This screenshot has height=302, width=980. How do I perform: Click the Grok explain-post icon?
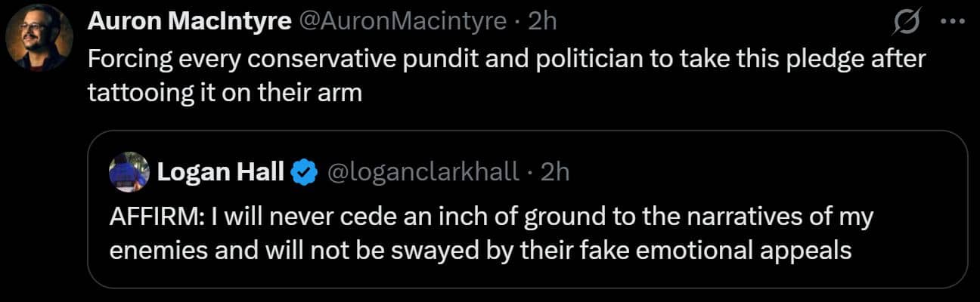coord(906,23)
